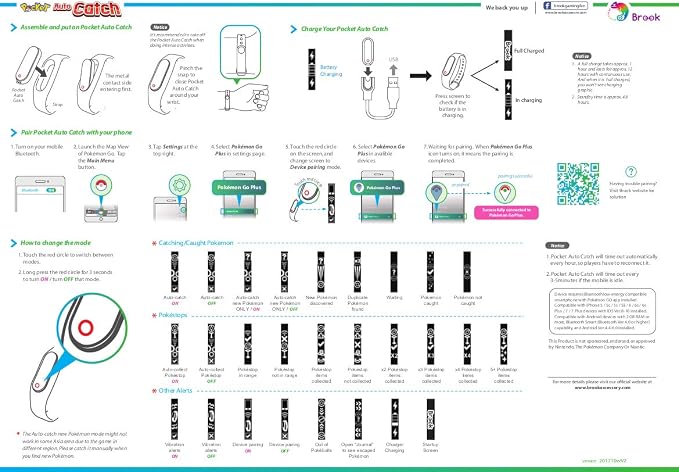679x472 pixels.
Task: Select the Auto-collect Pokéstop OFF icon
Action: (211, 344)
